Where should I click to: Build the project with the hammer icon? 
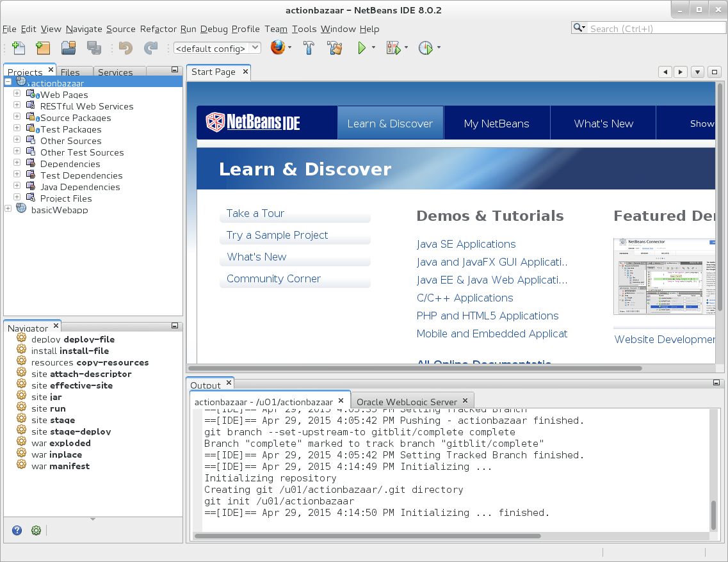pyautogui.click(x=309, y=47)
